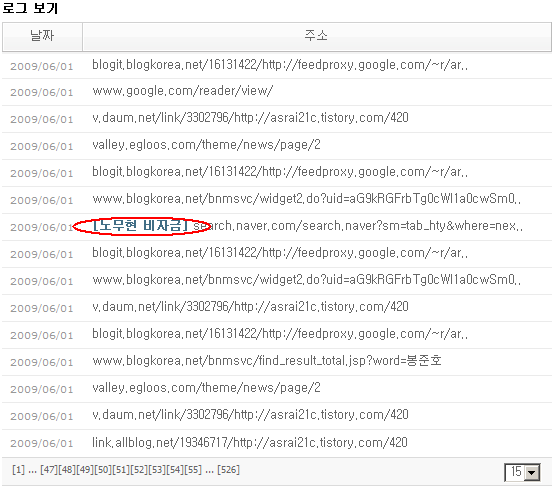
Task: Go to page [47] in pagination
Action: [49, 470]
